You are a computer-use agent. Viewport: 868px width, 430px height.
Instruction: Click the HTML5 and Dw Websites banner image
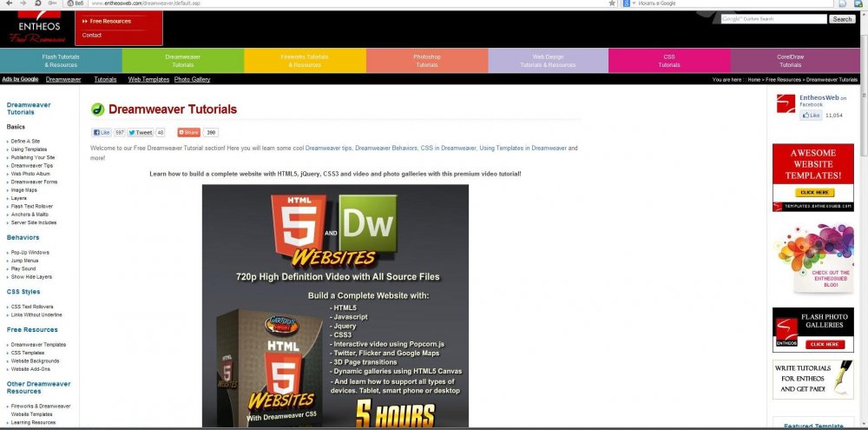(x=335, y=306)
